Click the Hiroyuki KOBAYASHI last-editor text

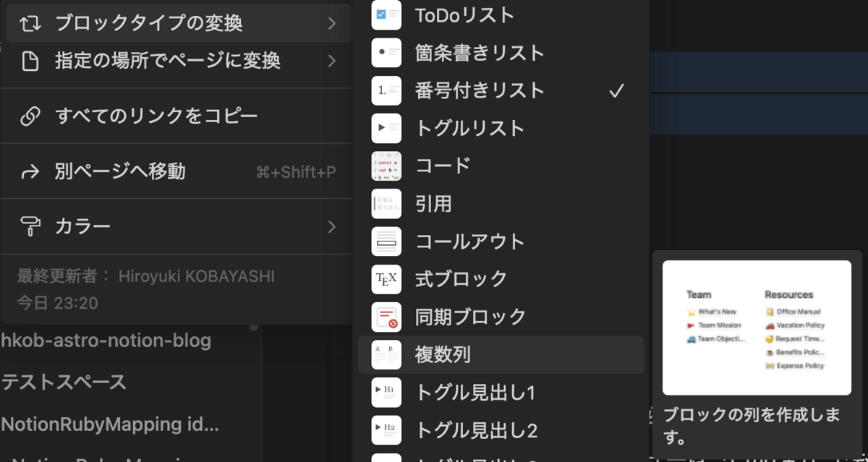pos(197,276)
